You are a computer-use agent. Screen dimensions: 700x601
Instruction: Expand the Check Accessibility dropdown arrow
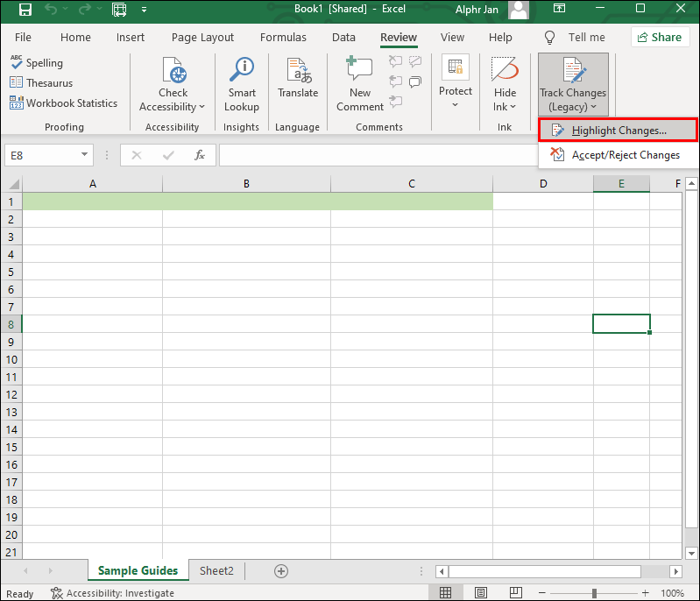pyautogui.click(x=202, y=107)
